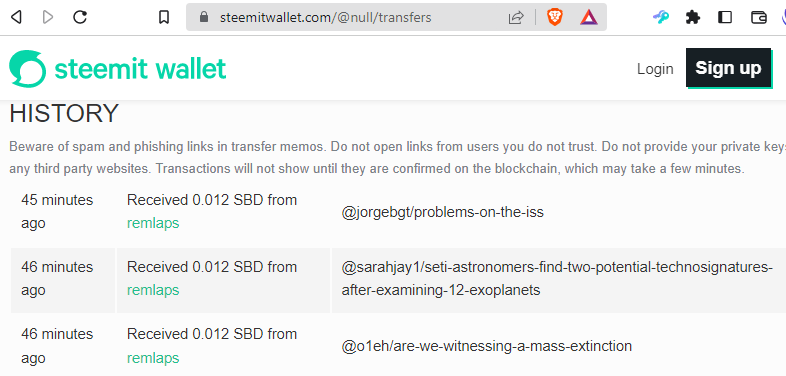Open Brave Shields lion icon
This screenshot has height=376, width=786.
tap(554, 18)
